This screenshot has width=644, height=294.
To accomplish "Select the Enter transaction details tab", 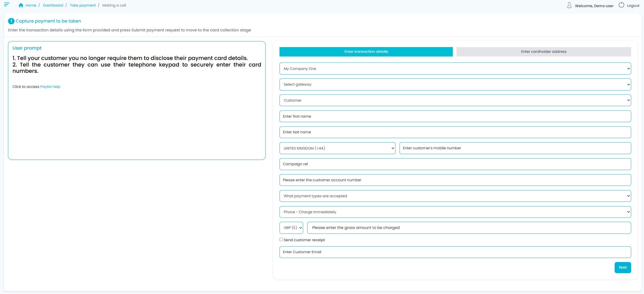I will 366,52.
